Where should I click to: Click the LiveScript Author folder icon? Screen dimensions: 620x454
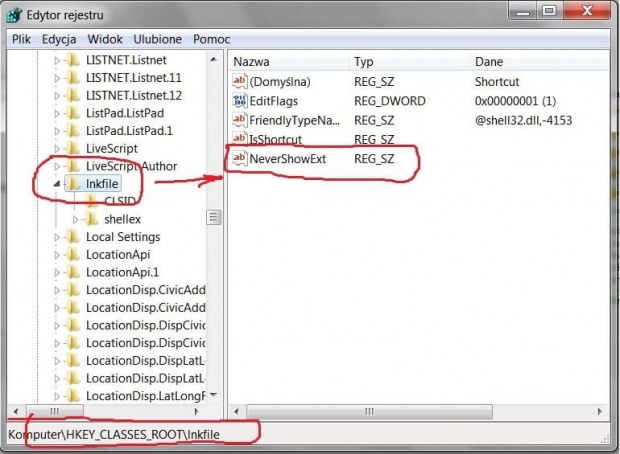(73, 166)
